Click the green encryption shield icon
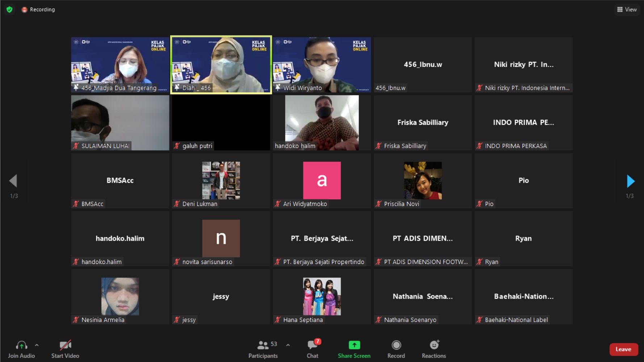Viewport: 644px width, 362px height. pos(9,9)
